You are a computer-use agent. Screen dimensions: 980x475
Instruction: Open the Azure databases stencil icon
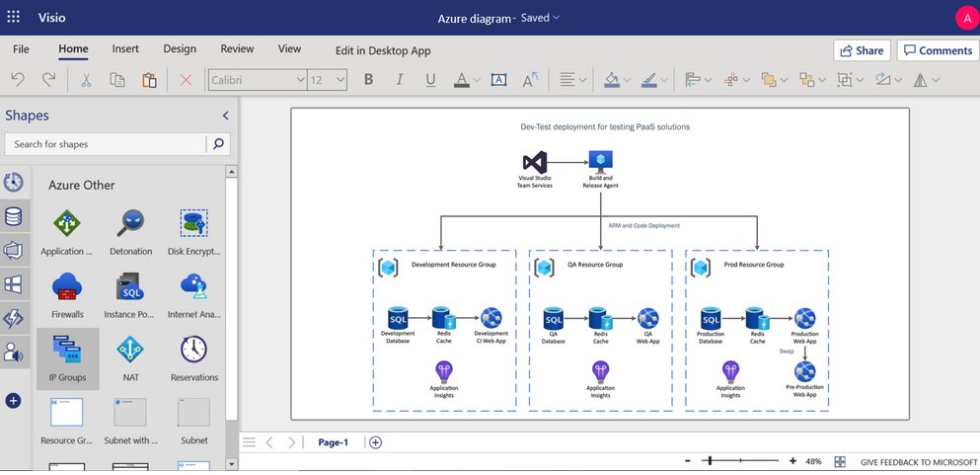13,216
